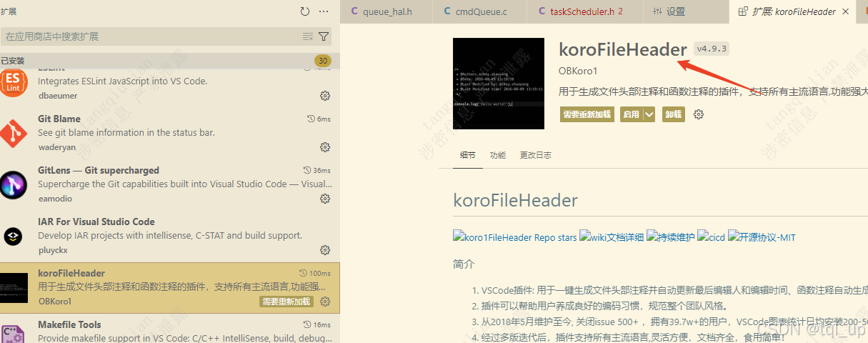Image resolution: width=868 pixels, height=343 pixels.
Task: Click the koroFileHeader icon in the list
Action: [x=14, y=288]
